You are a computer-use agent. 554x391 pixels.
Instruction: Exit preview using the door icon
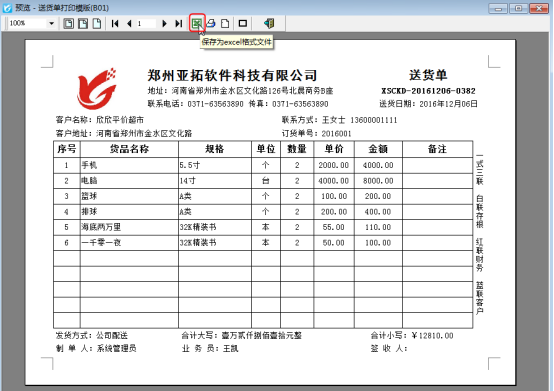coord(269,23)
